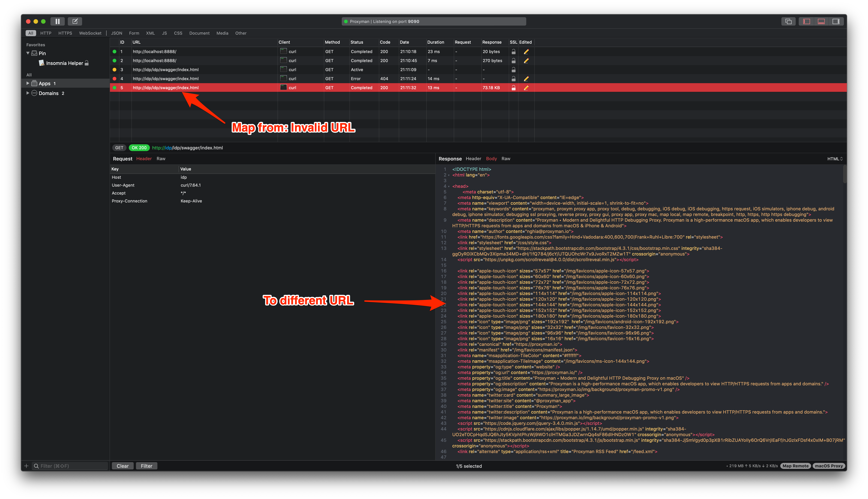Screen dimensions: 868x499
Task: Pause traffic capture with the pause button
Action: pyautogui.click(x=57, y=21)
